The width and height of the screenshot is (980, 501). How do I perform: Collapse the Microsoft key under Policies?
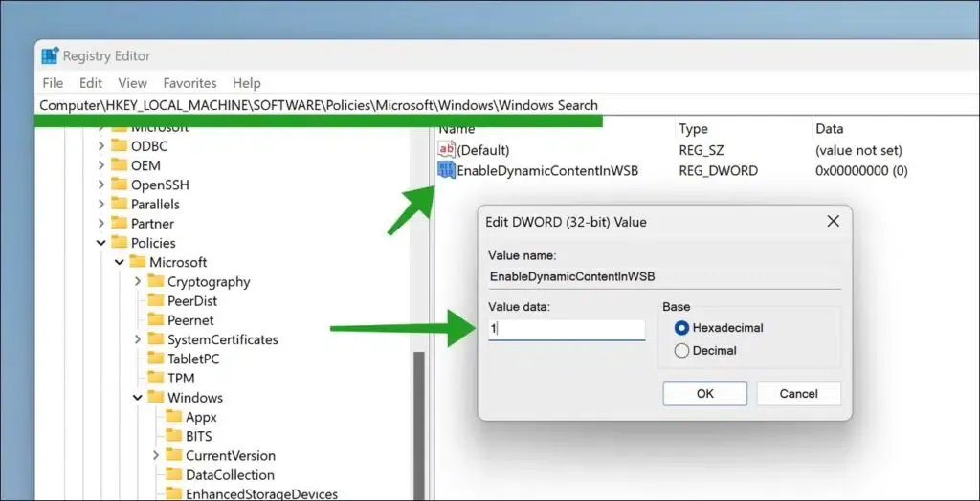(120, 262)
